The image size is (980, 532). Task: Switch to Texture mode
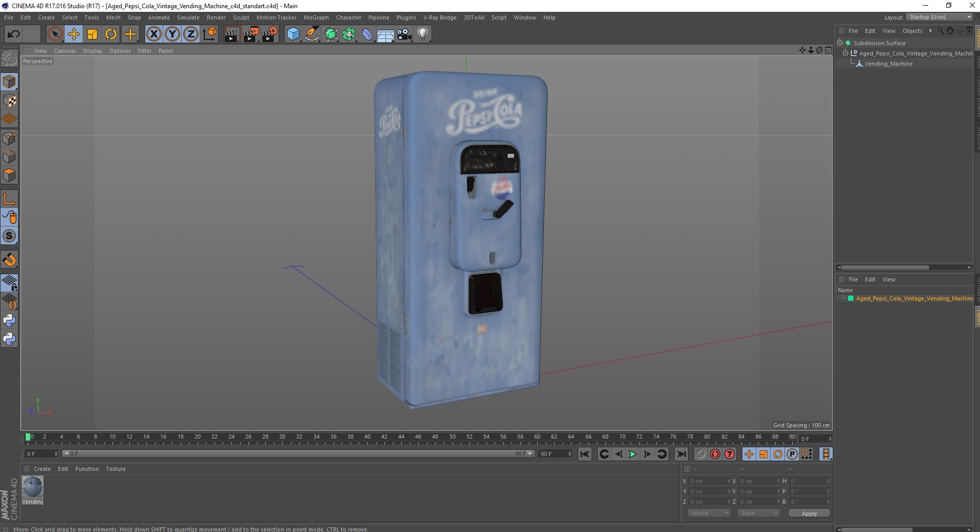click(x=9, y=101)
